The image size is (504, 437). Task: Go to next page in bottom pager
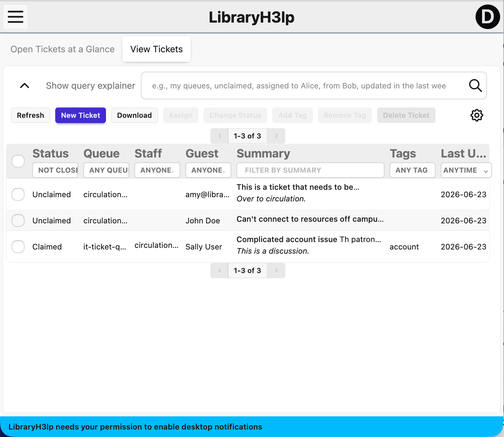click(276, 270)
